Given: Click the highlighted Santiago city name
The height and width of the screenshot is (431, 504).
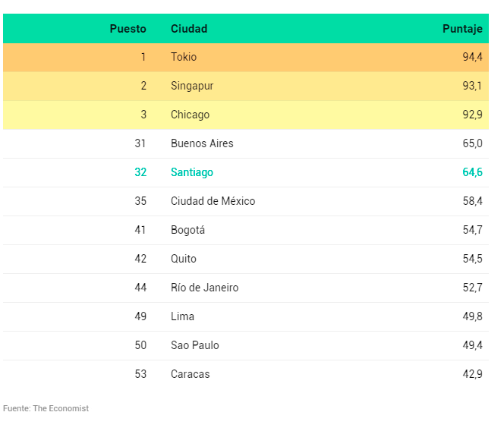Looking at the screenshot, I should (192, 172).
